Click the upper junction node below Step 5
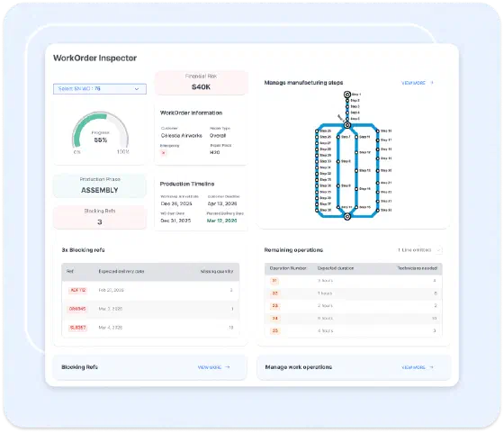Screen dimensions: 504x433 [x=347, y=125]
